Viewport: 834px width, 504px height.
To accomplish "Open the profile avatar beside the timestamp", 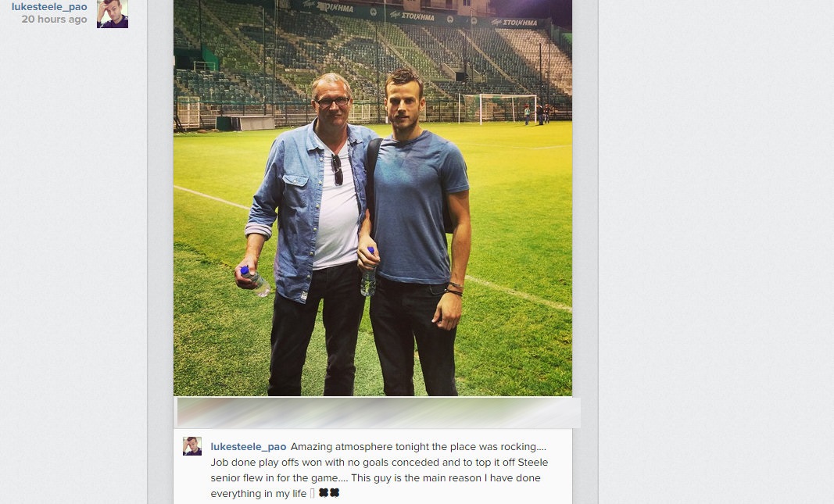I will pyautogui.click(x=112, y=13).
